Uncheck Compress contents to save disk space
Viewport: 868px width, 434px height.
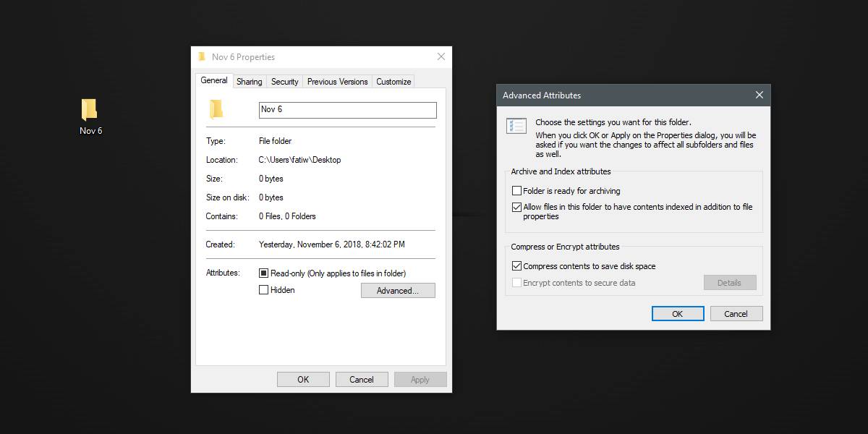click(516, 266)
